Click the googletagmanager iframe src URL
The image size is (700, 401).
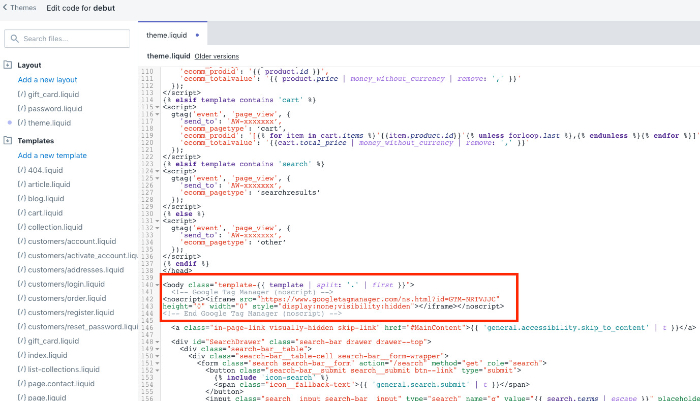click(x=379, y=299)
